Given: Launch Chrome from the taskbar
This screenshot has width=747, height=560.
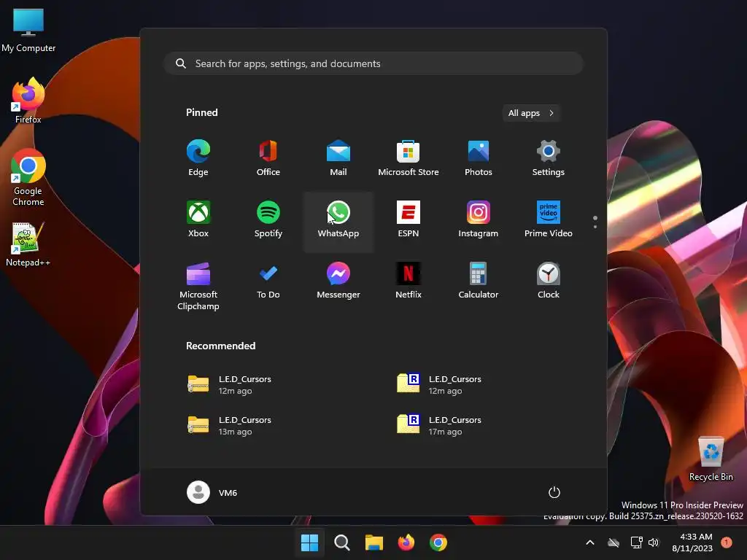Looking at the screenshot, I should tap(438, 542).
